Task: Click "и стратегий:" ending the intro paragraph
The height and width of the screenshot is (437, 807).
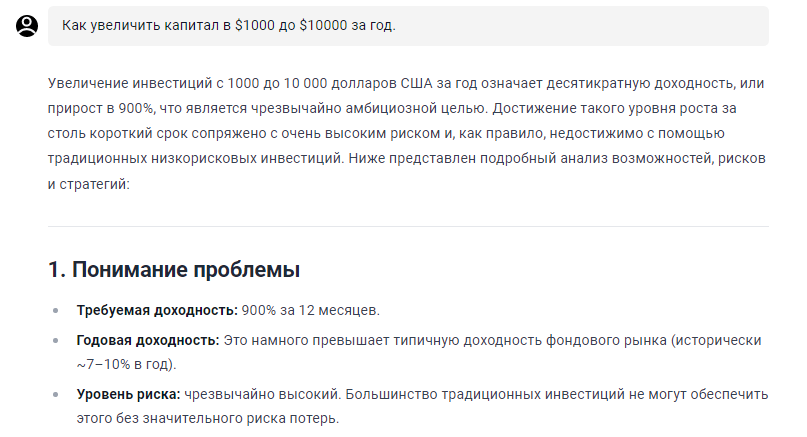Action: [89, 184]
